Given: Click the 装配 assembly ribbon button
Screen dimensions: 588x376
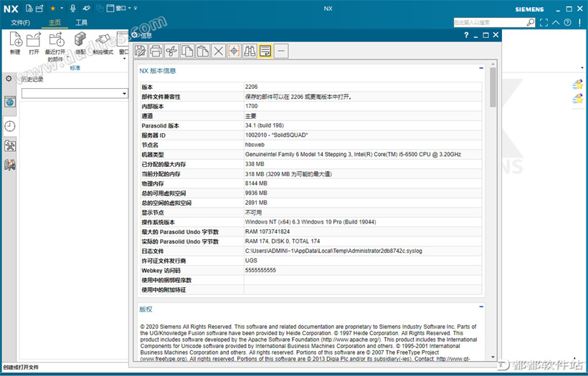Looking at the screenshot, I should (80, 44).
